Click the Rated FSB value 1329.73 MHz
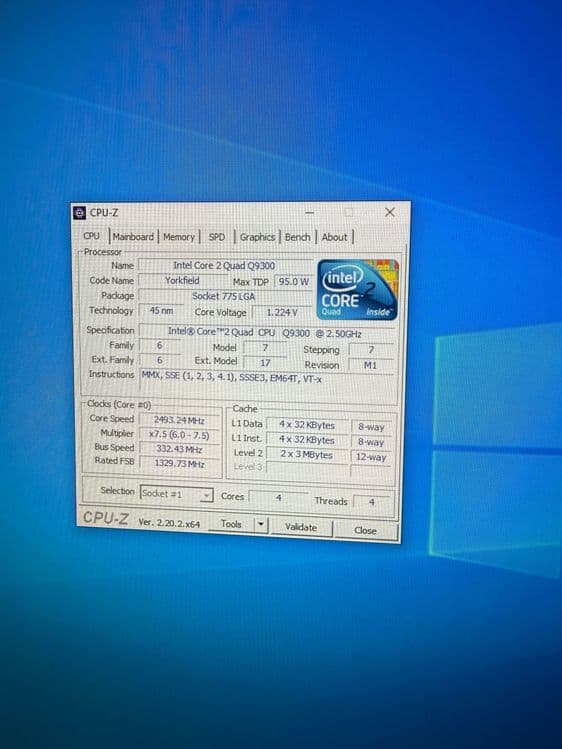 (180, 463)
